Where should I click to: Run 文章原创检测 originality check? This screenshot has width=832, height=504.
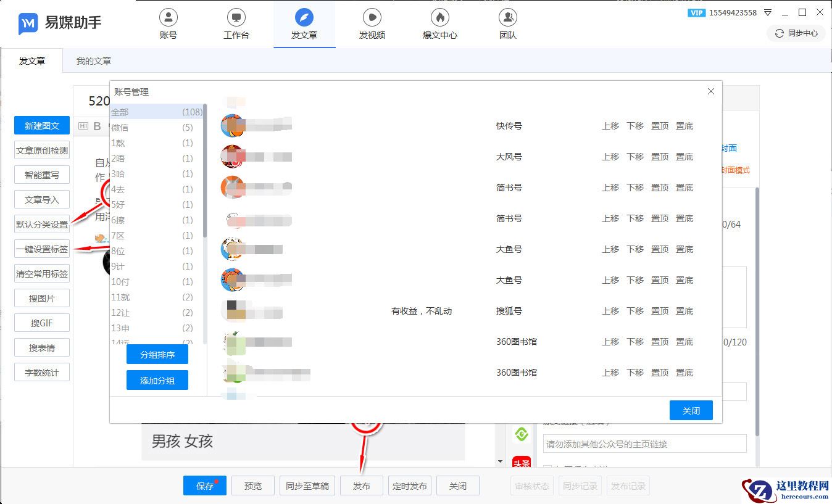[x=42, y=150]
